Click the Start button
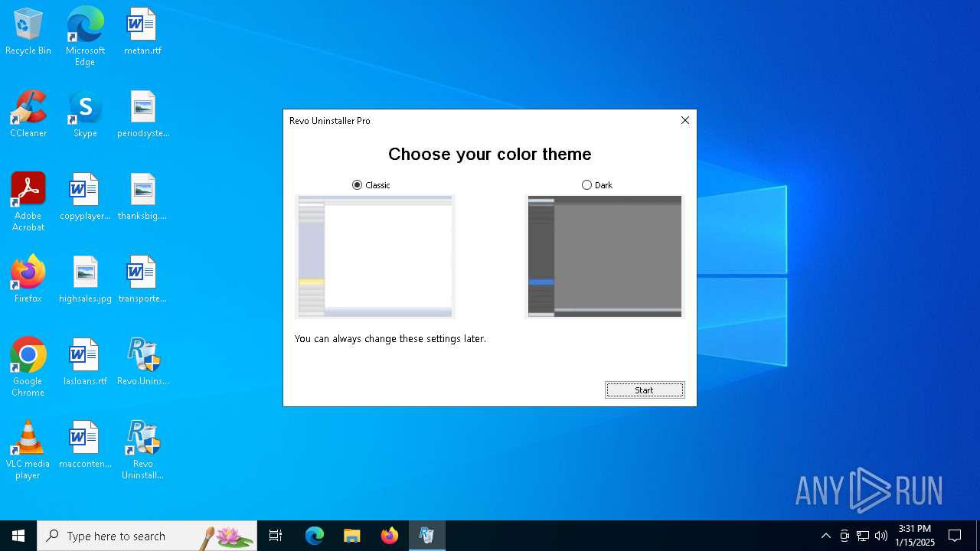 pos(645,390)
